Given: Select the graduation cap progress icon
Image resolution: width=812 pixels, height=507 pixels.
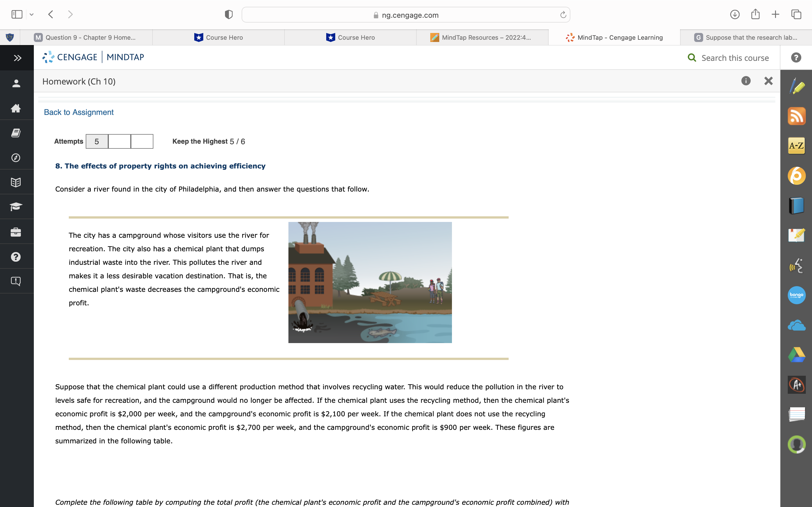Looking at the screenshot, I should click(x=16, y=206).
